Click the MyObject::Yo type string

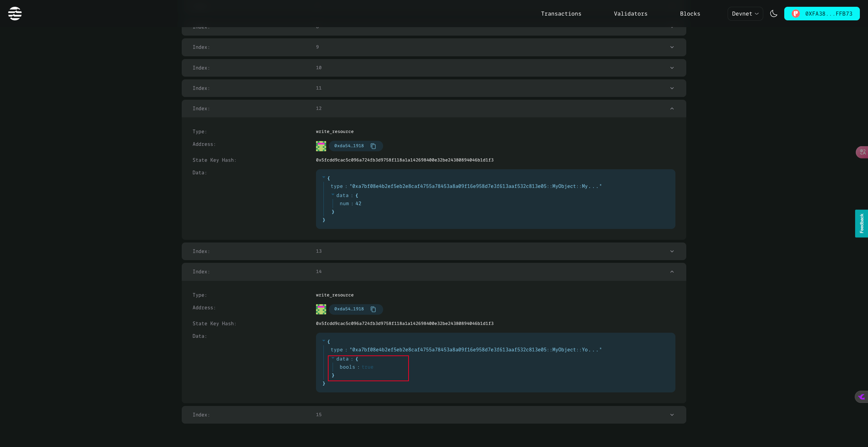[476, 350]
